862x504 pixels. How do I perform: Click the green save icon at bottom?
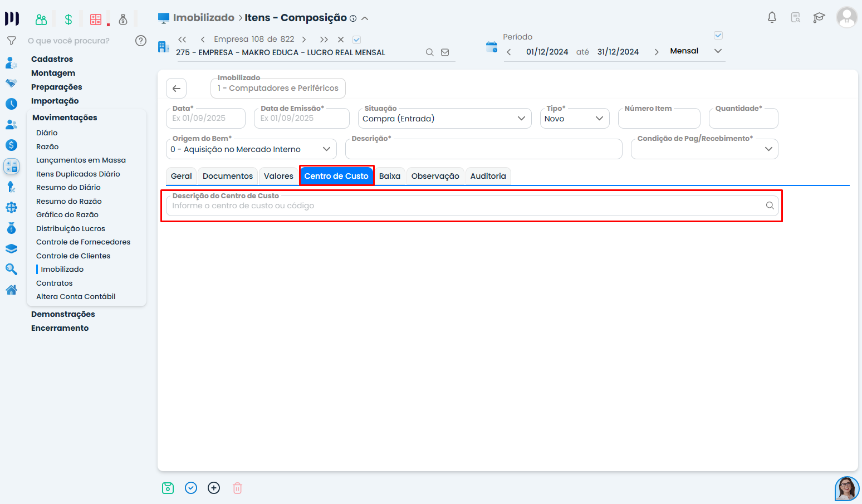(168, 488)
